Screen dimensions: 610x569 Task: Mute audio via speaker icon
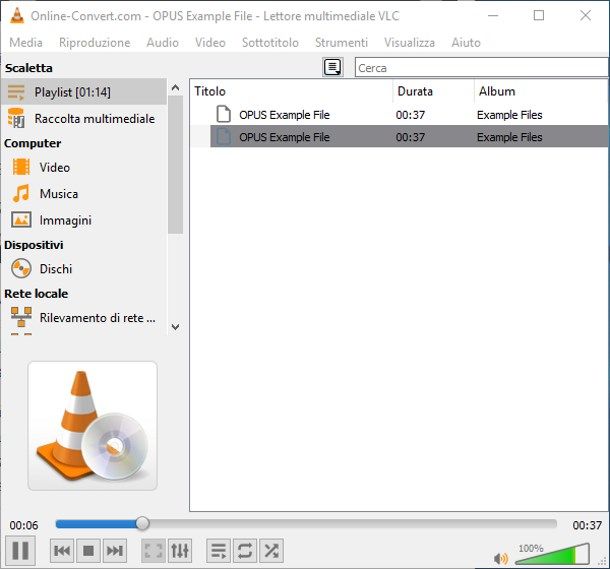[x=501, y=558]
